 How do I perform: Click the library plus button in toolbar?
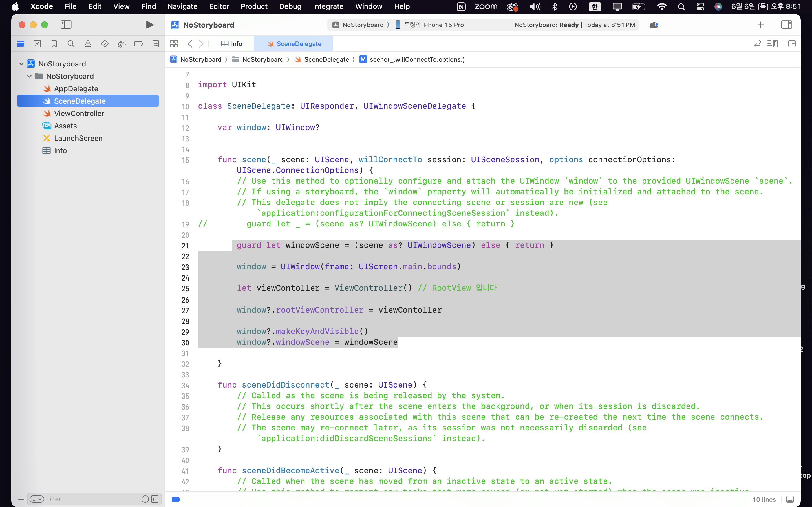[x=760, y=25]
